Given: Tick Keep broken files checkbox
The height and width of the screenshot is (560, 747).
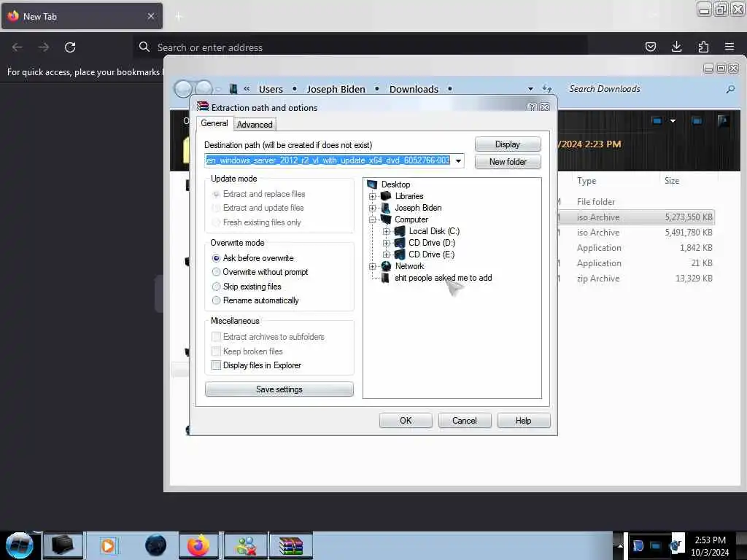Looking at the screenshot, I should coord(216,351).
